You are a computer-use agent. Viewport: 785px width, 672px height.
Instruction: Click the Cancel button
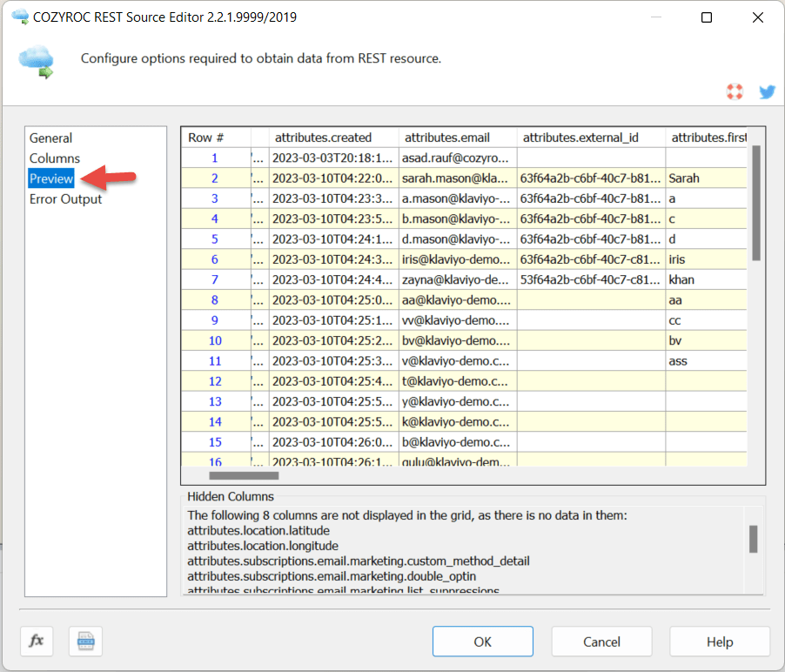pyautogui.click(x=601, y=642)
